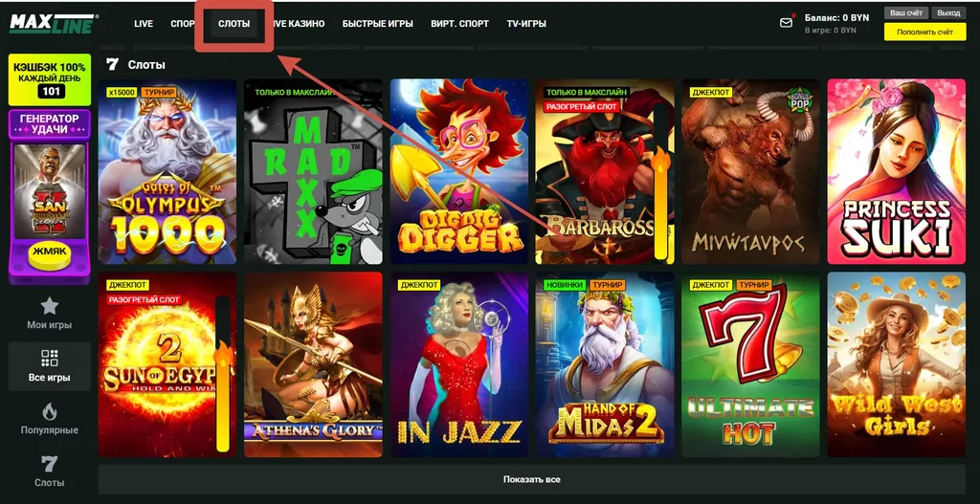This screenshot has width=980, height=504.
Task: Open the envelope messages icon
Action: pyautogui.click(x=786, y=23)
